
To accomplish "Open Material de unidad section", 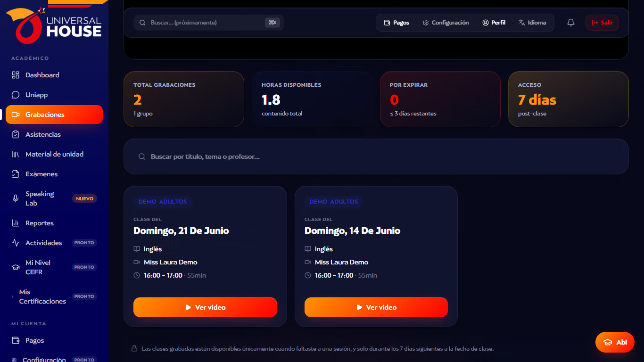I will click(54, 154).
